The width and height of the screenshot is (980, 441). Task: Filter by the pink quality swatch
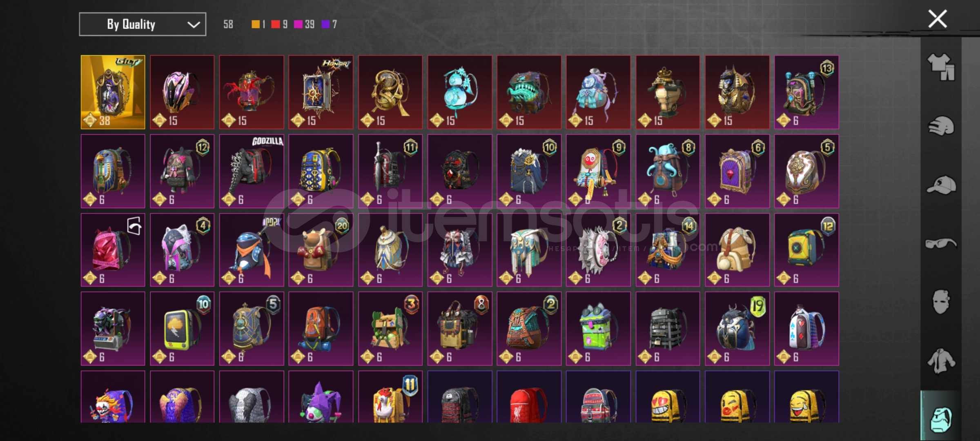(x=298, y=24)
